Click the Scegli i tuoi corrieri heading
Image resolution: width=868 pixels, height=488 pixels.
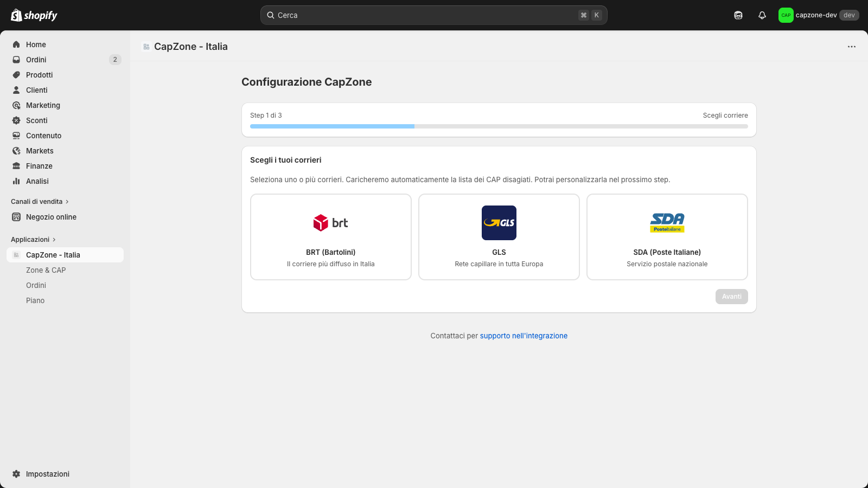(286, 160)
